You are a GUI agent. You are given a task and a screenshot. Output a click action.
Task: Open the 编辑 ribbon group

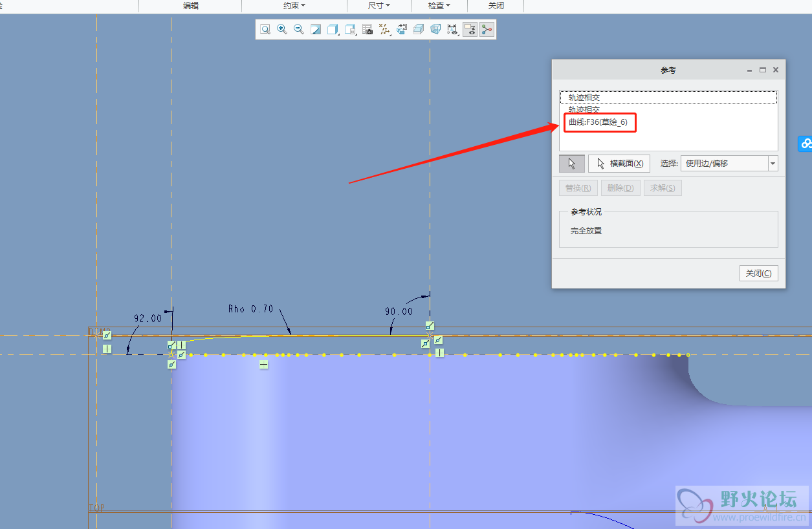pyautogui.click(x=191, y=5)
